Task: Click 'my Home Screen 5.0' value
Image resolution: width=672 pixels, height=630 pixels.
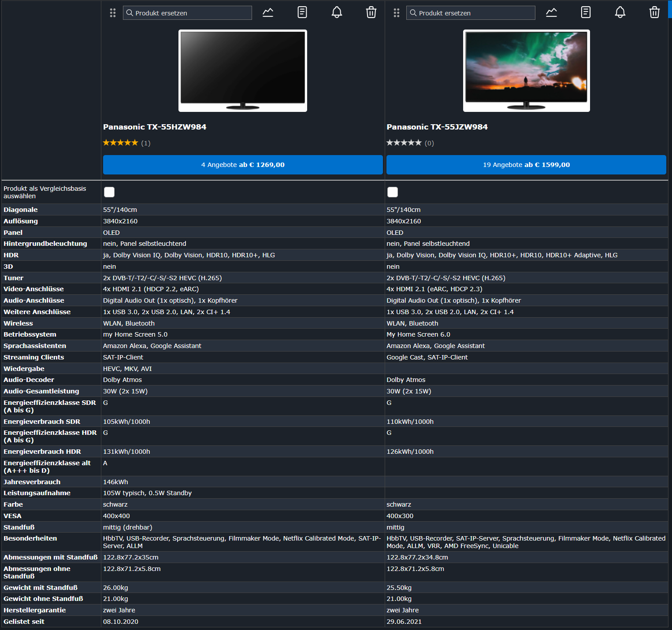Action: [x=135, y=334]
